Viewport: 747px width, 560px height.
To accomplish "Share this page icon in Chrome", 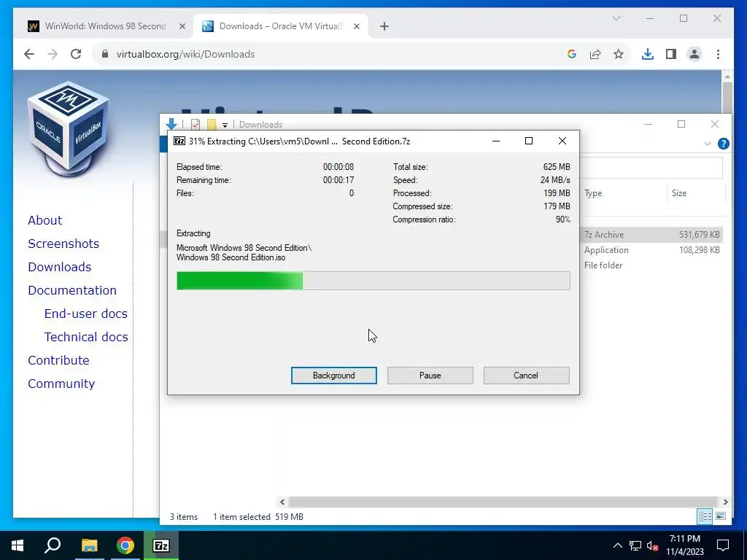I will pos(595,54).
